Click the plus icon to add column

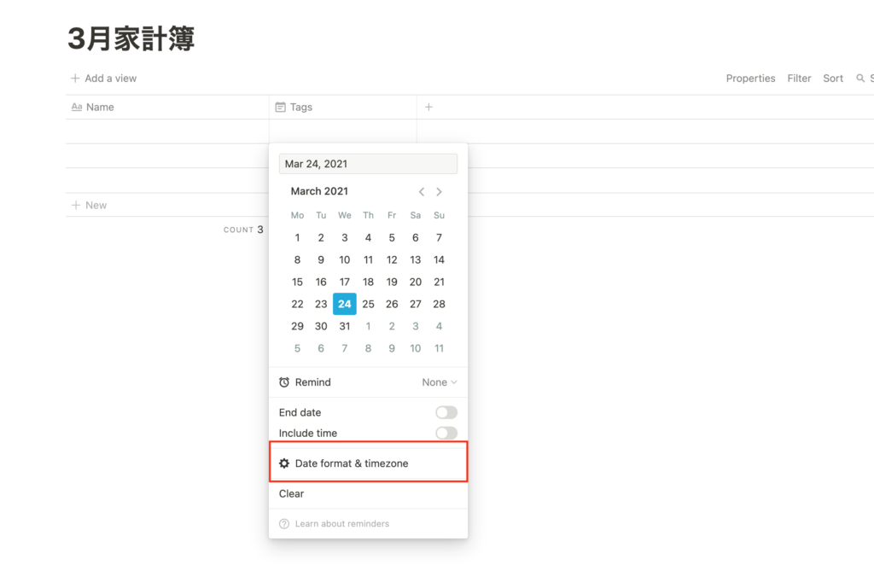[x=428, y=107]
